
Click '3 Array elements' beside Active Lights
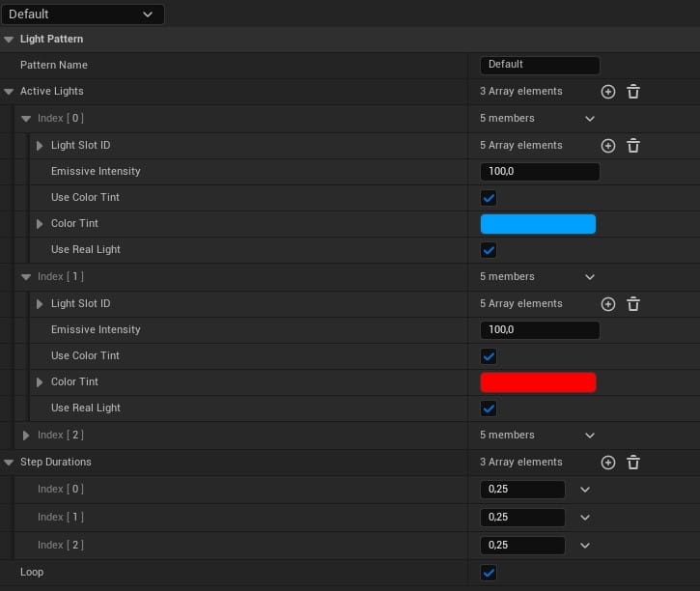(521, 92)
